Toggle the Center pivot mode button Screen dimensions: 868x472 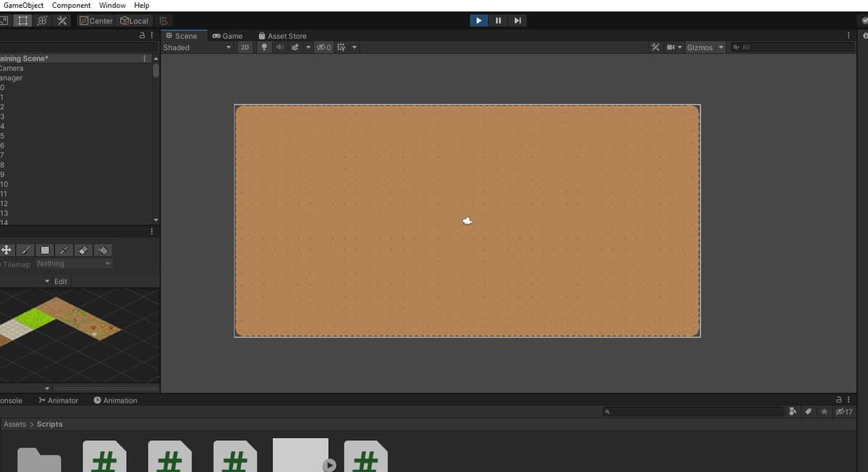point(95,21)
